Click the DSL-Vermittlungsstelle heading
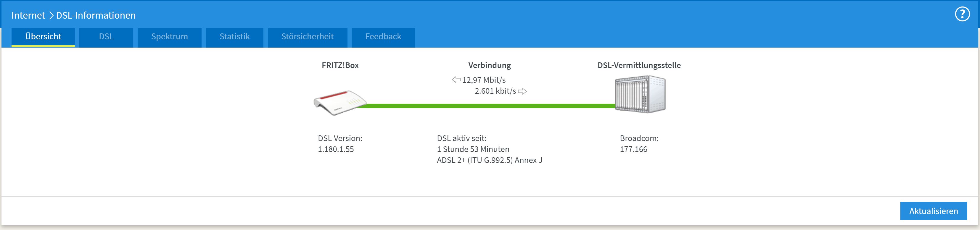Image resolution: width=980 pixels, height=230 pixels. click(639, 65)
